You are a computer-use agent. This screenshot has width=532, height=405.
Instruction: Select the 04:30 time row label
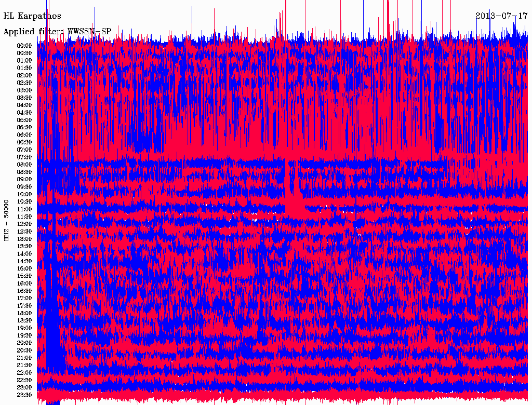point(24,113)
